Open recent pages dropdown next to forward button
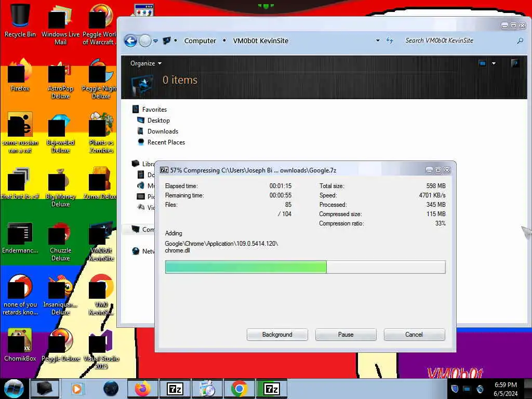The width and height of the screenshot is (532, 399). (x=155, y=41)
